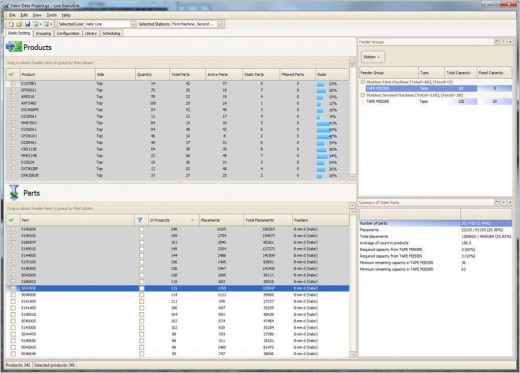Tick selection checkbox of part row with 111 in products
The image size is (520, 373).
click(x=13, y=301)
